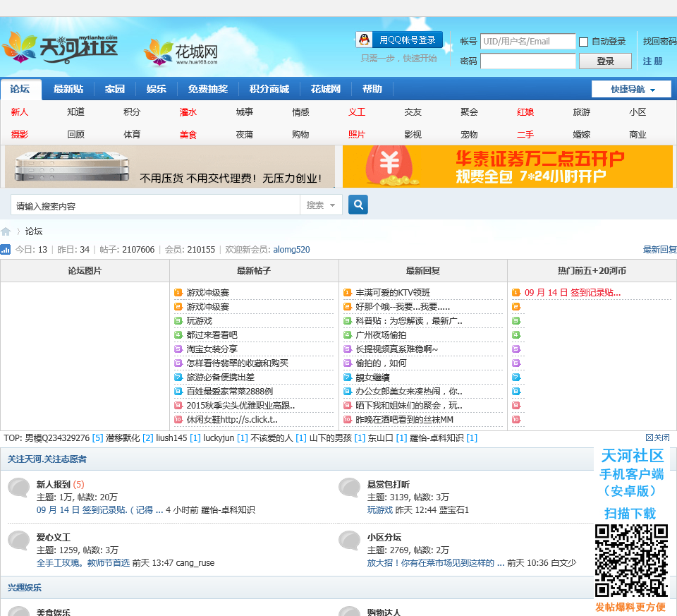Close the top users bar via 关闭
This screenshot has width=677, height=616.
click(x=657, y=437)
